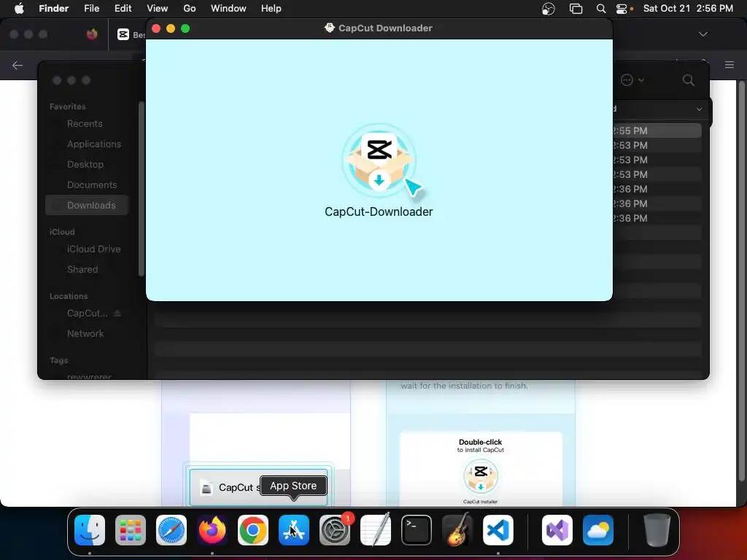Expand the Firefox list-all-tabs chevron
Screen dimensions: 747x560
(703, 34)
